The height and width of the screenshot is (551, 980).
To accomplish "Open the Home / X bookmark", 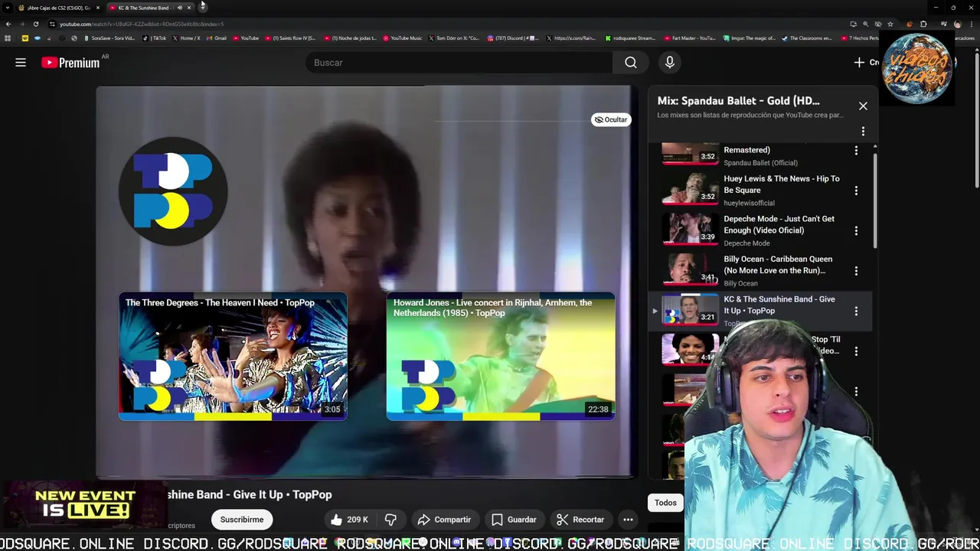I will [x=188, y=37].
